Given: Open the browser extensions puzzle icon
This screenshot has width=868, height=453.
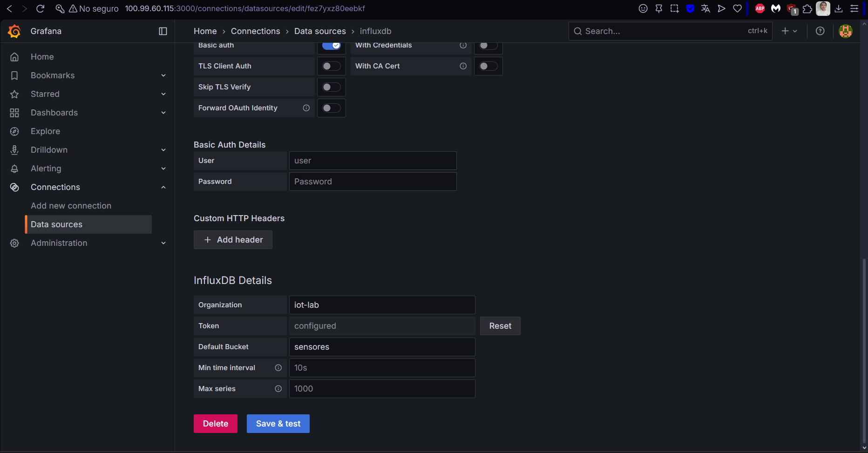Looking at the screenshot, I should point(807,8).
